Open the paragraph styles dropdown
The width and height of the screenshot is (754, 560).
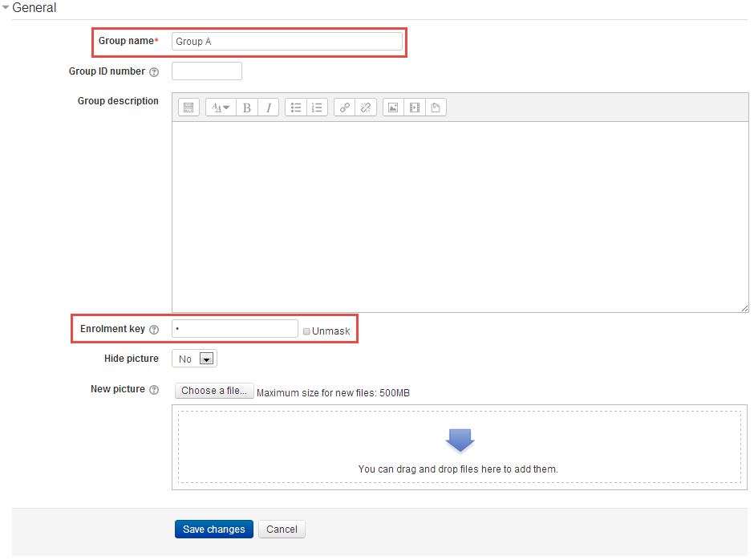click(221, 108)
